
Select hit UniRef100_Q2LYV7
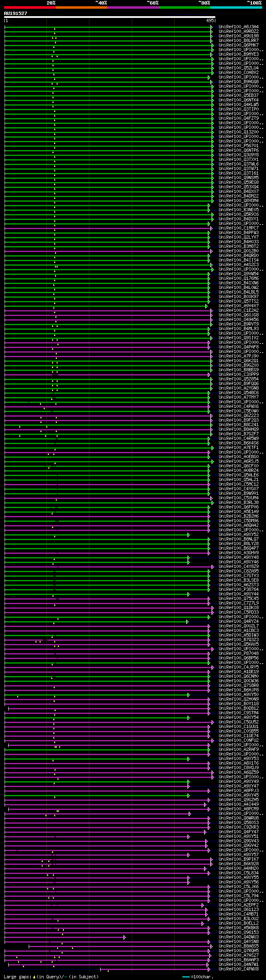point(239,237)
